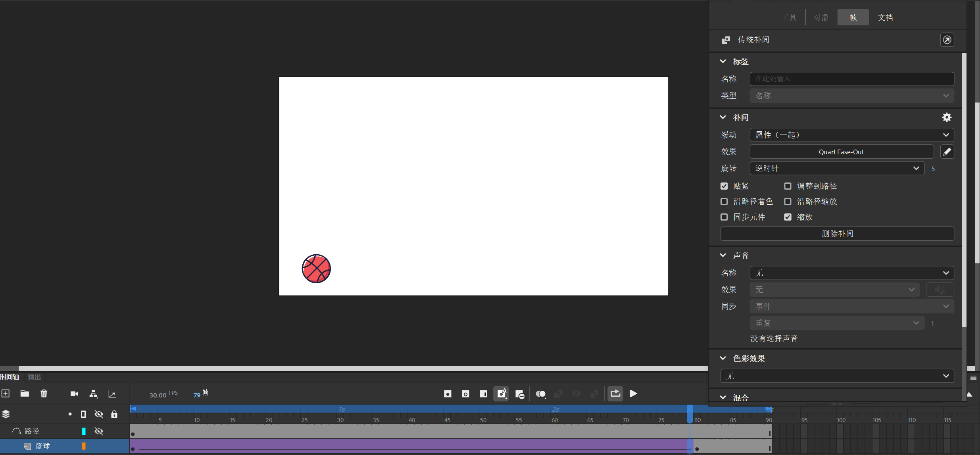
Task: Collapse the 色彩效果 section
Action: (723, 358)
